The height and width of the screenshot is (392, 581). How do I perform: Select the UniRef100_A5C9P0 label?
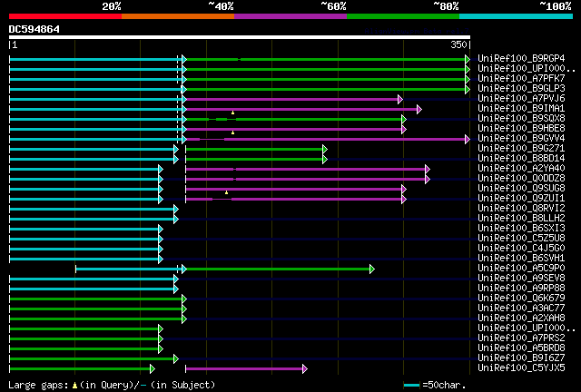[x=521, y=269]
